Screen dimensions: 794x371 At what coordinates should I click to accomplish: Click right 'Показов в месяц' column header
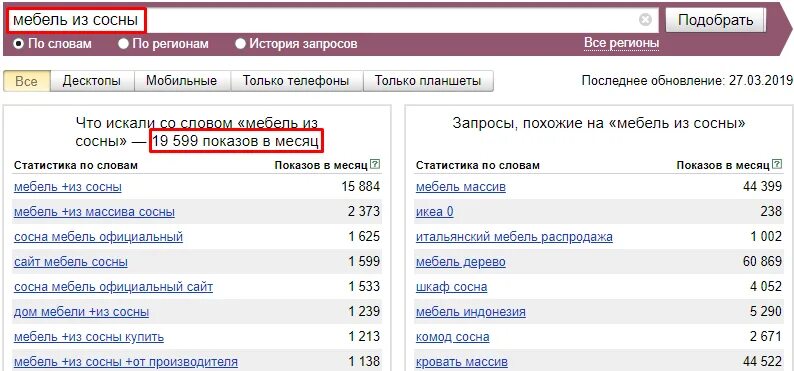coord(723,166)
